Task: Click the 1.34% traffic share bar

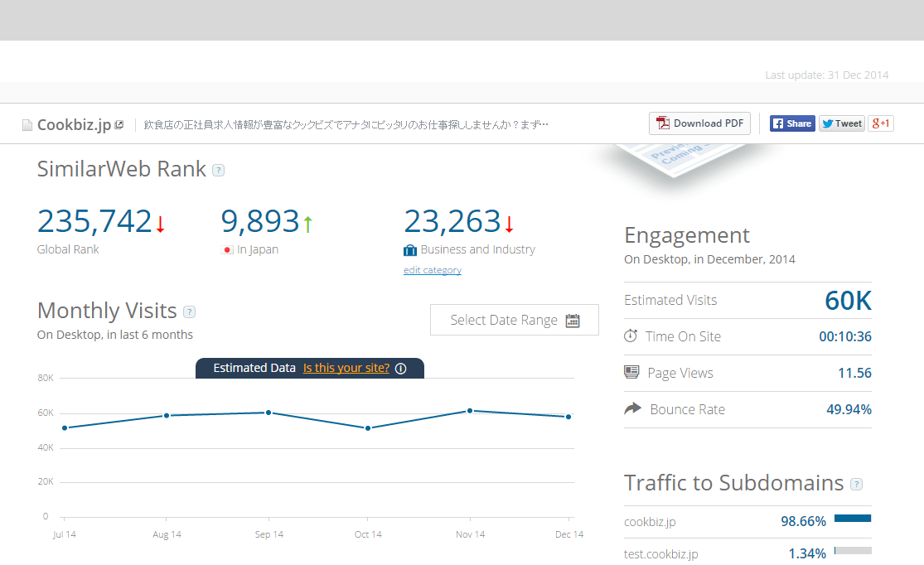Action: [x=853, y=550]
